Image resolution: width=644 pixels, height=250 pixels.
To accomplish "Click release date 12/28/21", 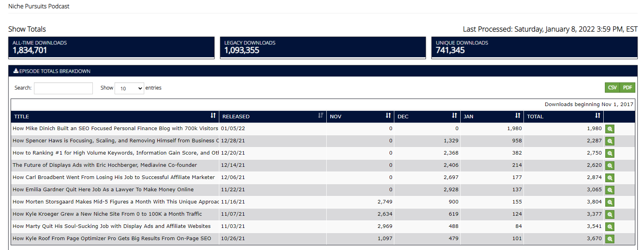I will tap(233, 140).
